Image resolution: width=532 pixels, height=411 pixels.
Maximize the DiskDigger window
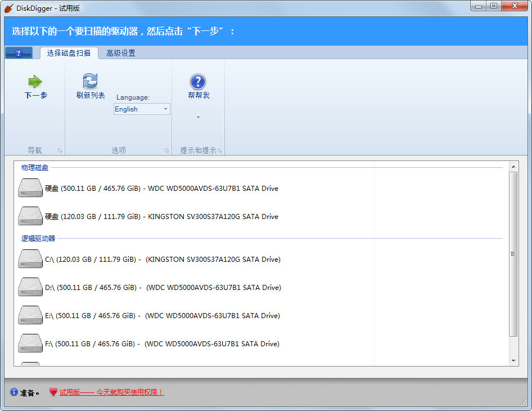(494, 6)
